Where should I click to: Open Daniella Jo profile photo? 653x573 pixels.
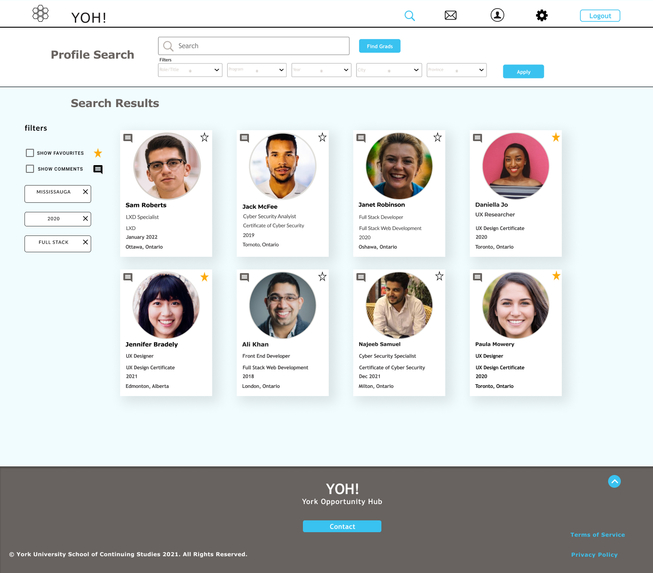[x=516, y=166]
